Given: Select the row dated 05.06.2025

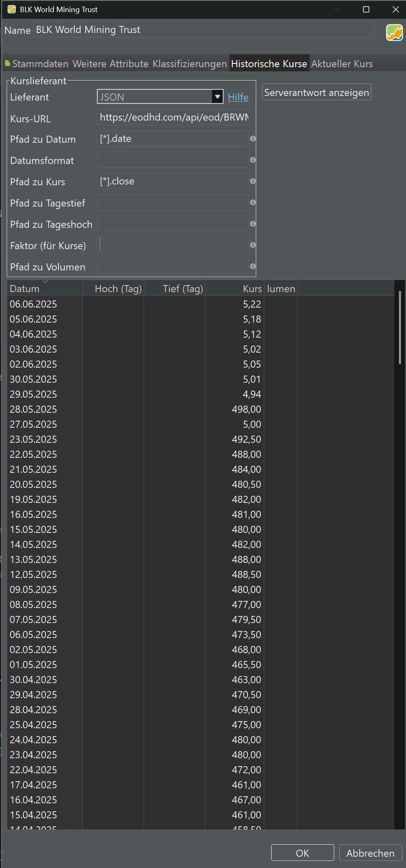Looking at the screenshot, I should [x=201, y=319].
